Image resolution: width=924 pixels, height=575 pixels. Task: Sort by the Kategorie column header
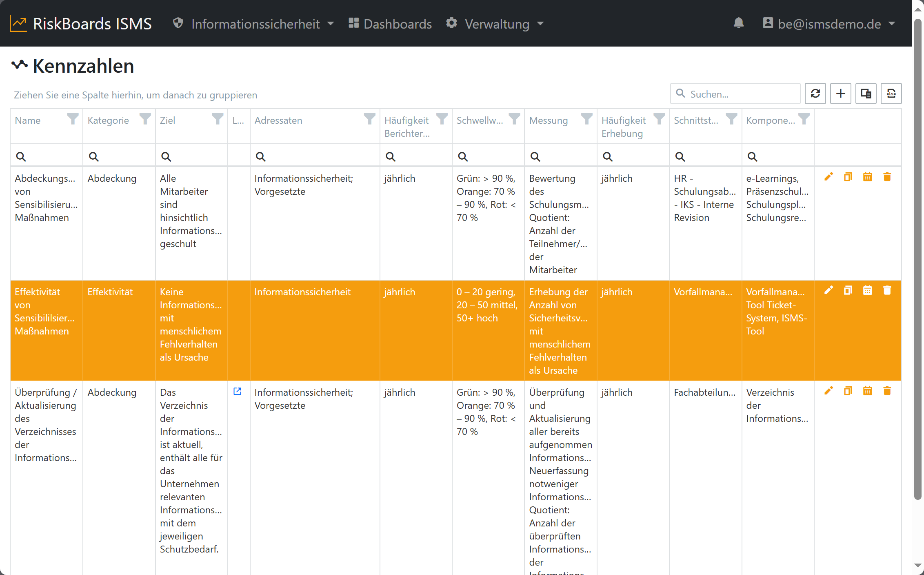(108, 120)
